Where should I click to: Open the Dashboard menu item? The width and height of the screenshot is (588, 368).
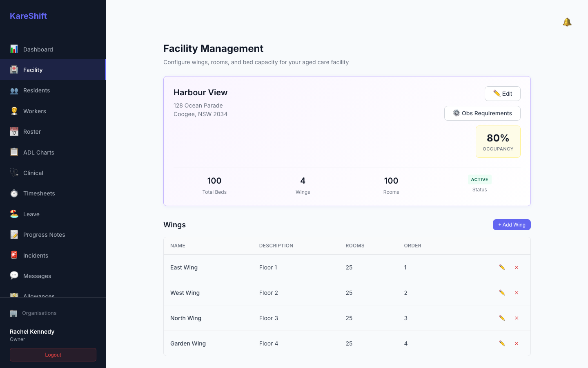click(53, 49)
